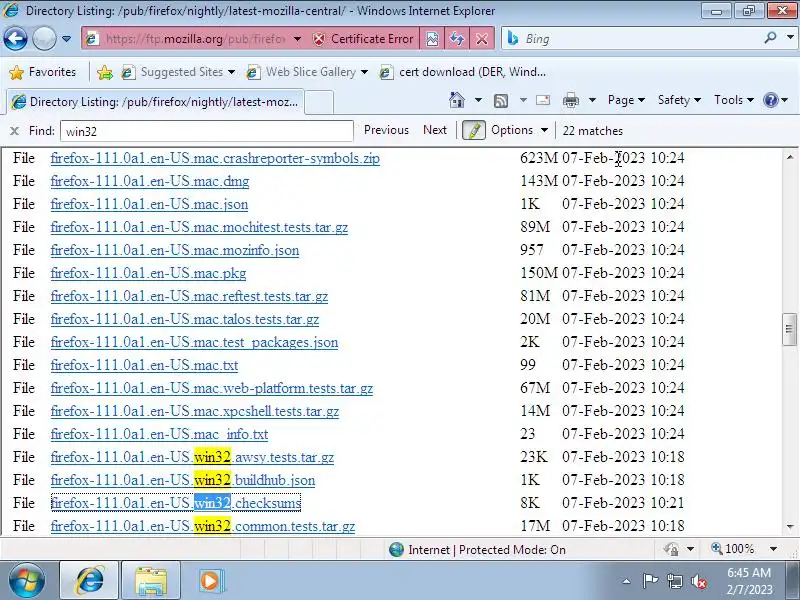
Task: Click the RSS feeds icon
Action: (x=501, y=101)
